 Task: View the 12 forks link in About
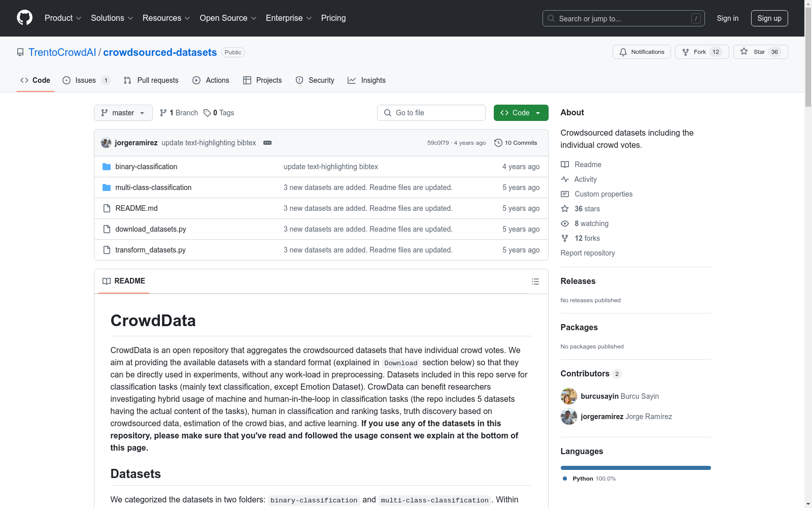[581, 238]
